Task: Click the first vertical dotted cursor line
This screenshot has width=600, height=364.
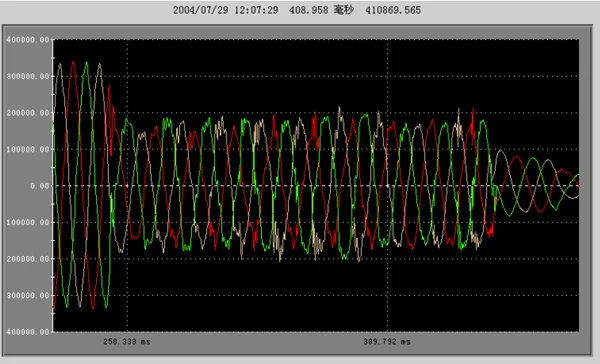Action: [x=127, y=185]
